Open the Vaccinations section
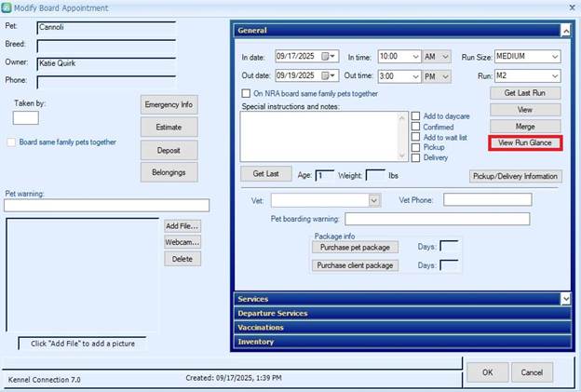581x392 pixels. pyautogui.click(x=400, y=328)
